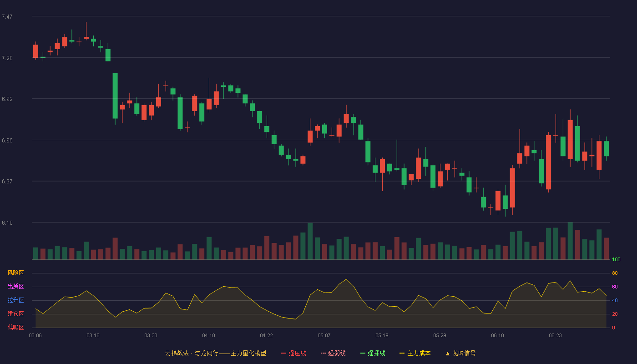Viewport: 637px width, 364px height.
Task: Toggle the 龙吟信号 legend entry
Action: 460,353
